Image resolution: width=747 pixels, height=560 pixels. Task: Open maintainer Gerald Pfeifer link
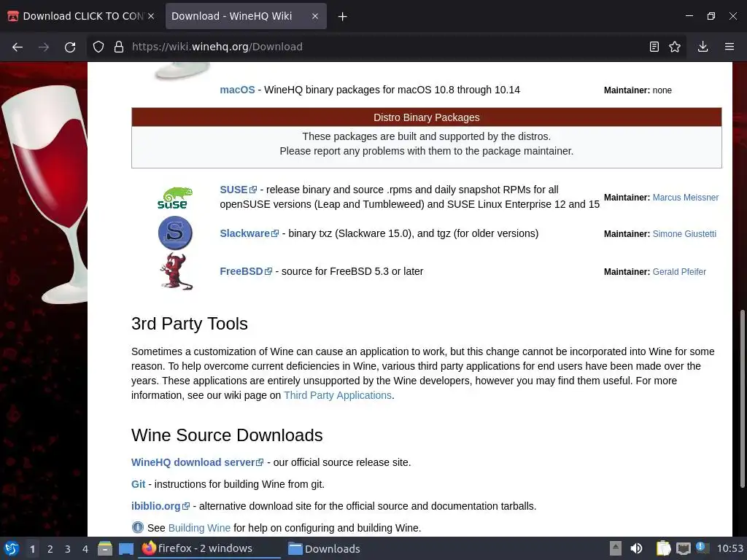679,272
